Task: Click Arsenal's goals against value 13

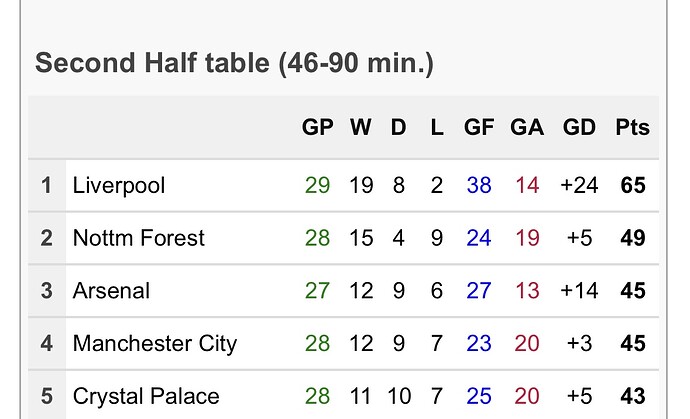Action: click(x=527, y=291)
